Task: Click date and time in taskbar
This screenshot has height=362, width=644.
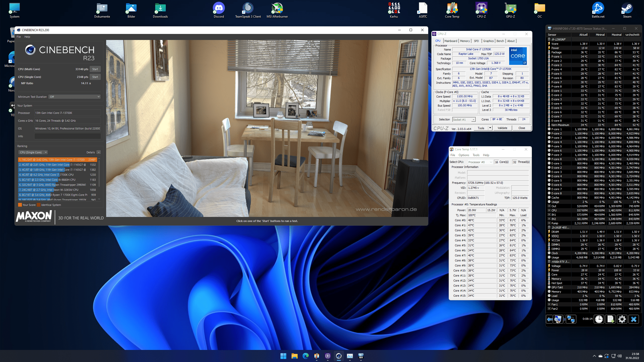Action: click(x=632, y=356)
